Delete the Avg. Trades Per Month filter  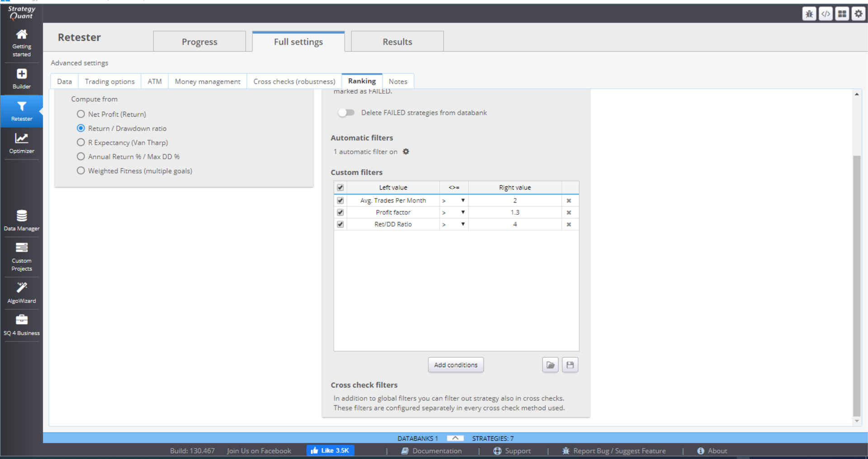coord(569,200)
